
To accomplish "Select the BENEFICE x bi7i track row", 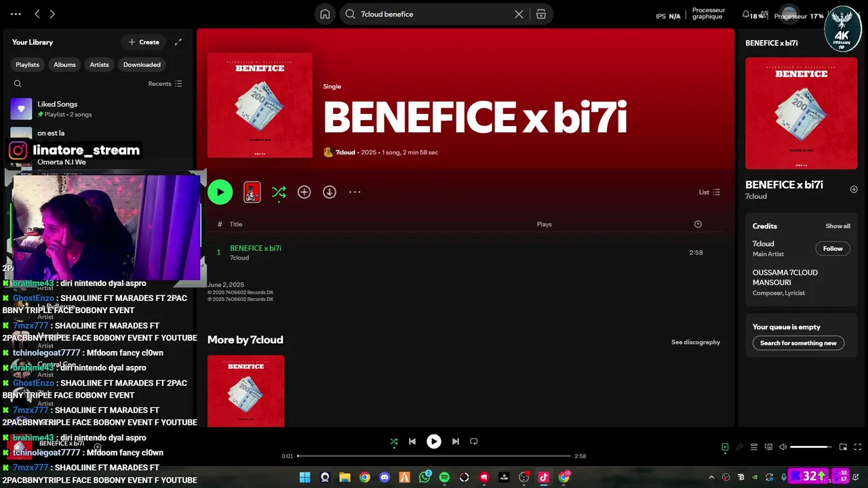I will point(465,252).
